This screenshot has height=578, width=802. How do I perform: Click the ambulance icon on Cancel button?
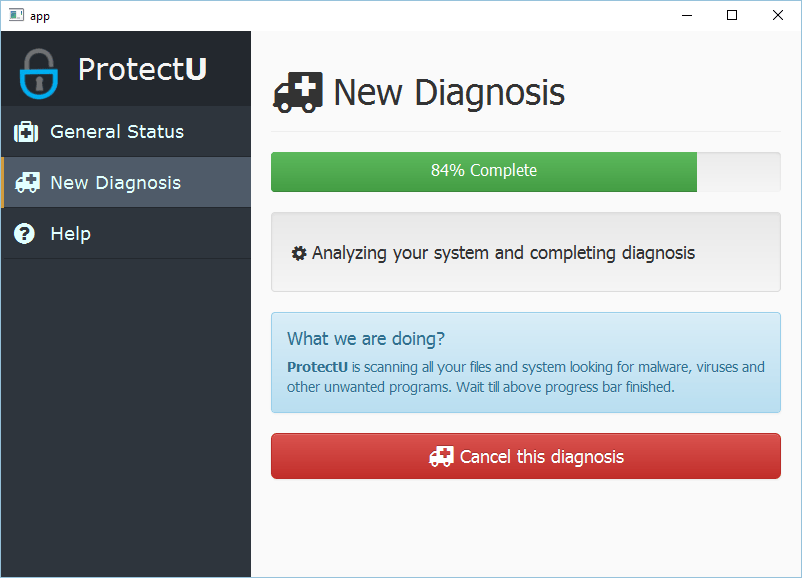(x=441, y=457)
